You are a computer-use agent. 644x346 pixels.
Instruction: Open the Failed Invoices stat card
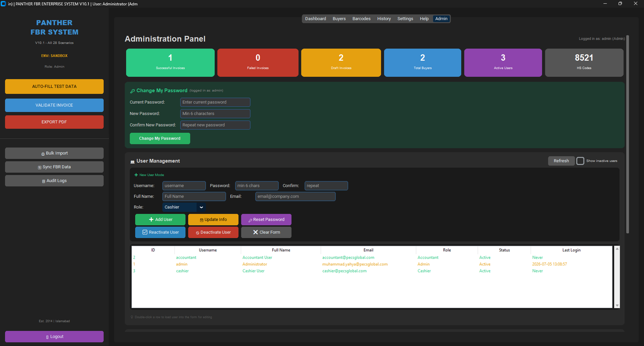[258, 63]
